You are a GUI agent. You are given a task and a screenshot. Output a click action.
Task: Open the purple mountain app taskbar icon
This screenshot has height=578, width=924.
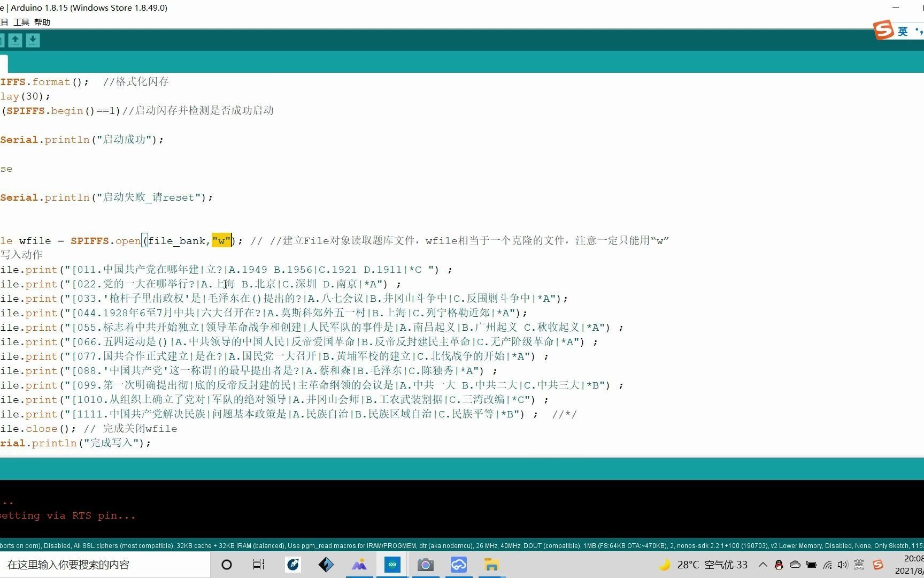click(x=359, y=565)
